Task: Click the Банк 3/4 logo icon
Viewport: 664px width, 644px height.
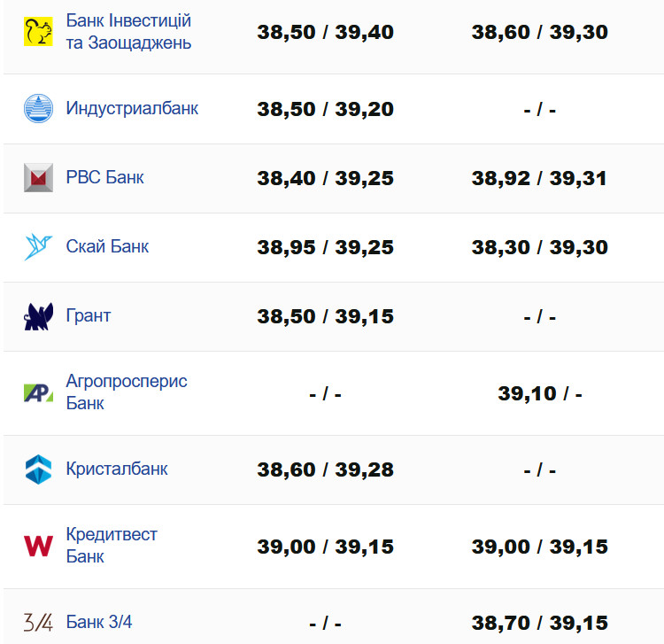Action: 38,623
